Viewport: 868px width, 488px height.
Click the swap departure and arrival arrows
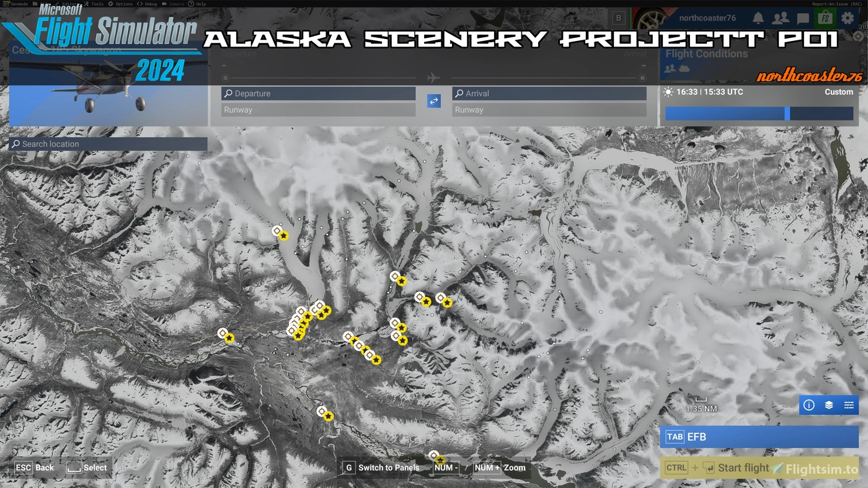pos(434,101)
